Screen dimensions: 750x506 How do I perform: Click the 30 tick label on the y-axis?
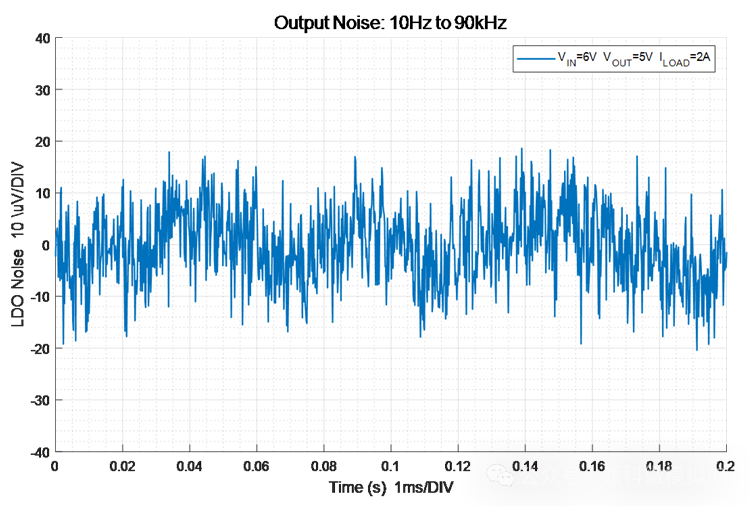click(x=43, y=90)
